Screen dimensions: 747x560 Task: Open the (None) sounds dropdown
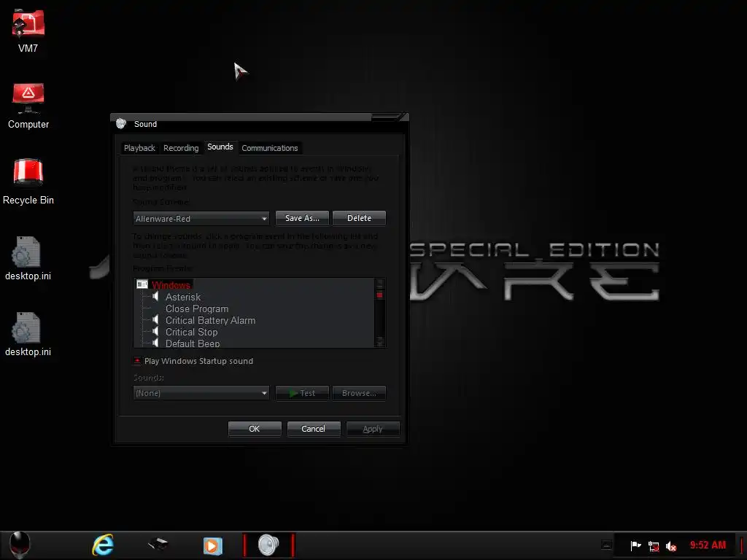pos(201,393)
